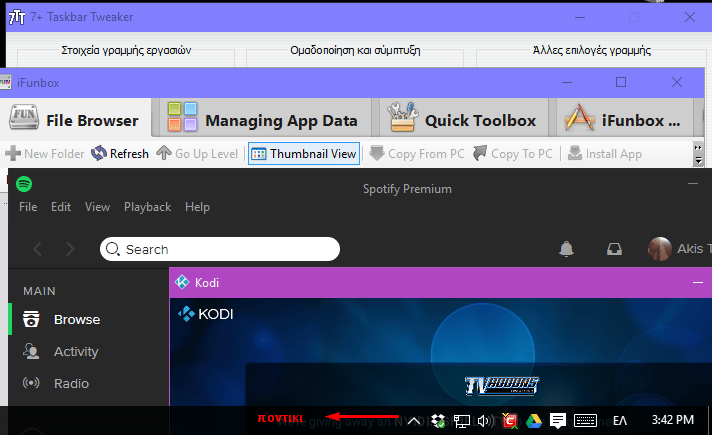This screenshot has height=435, width=712.
Task: Click Install App in iFunbox toolbar
Action: pyautogui.click(x=605, y=154)
